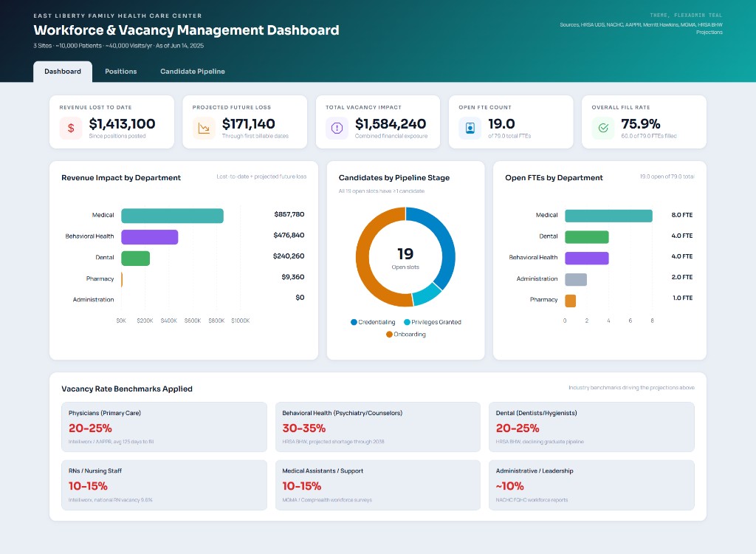Select the Medical bar in Open FTEs chart
756x554 pixels.
(608, 216)
